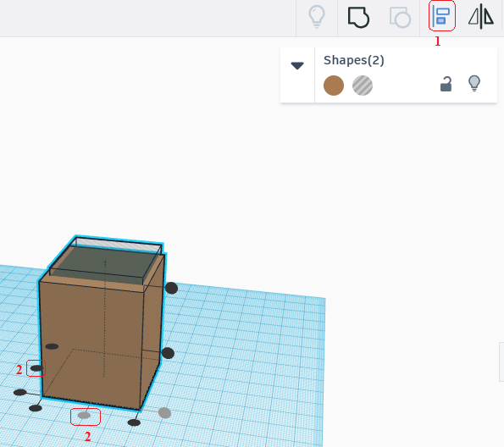Toggle the lock on selected shapes

click(x=446, y=84)
